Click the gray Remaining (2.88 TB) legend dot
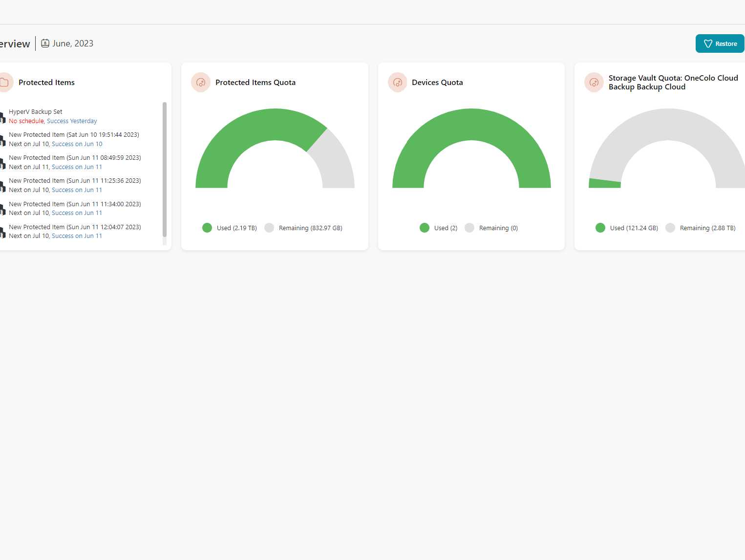The image size is (745, 560). (x=670, y=228)
